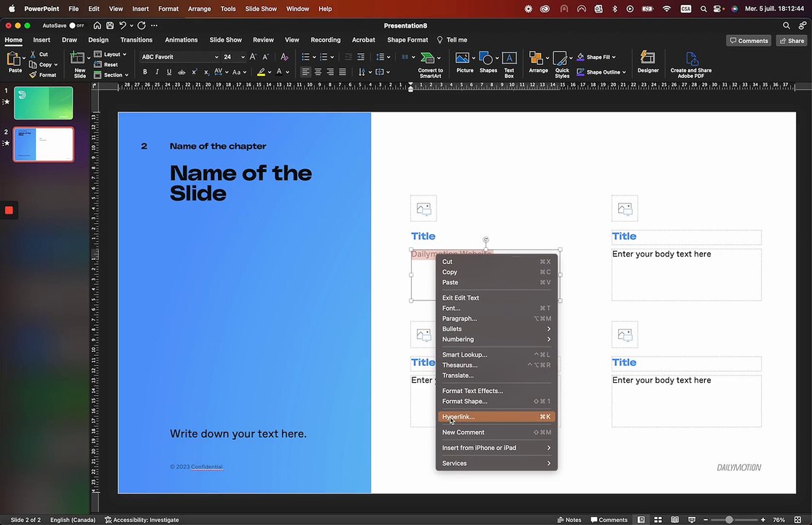Click the Text Box tool

(x=509, y=64)
